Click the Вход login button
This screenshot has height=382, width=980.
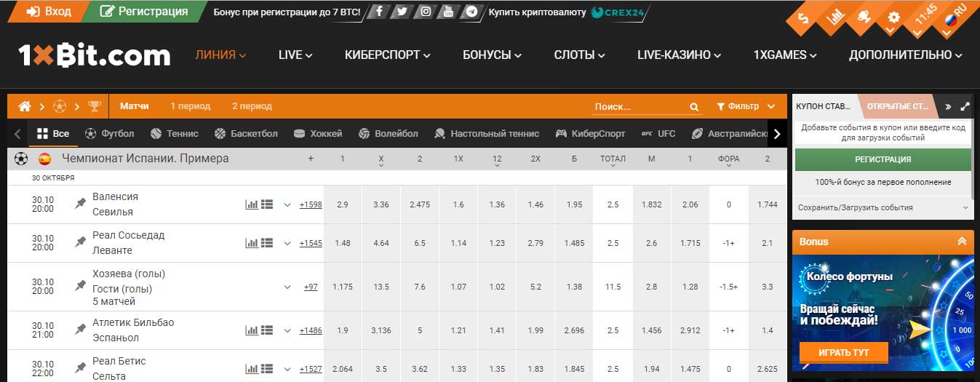tap(49, 12)
